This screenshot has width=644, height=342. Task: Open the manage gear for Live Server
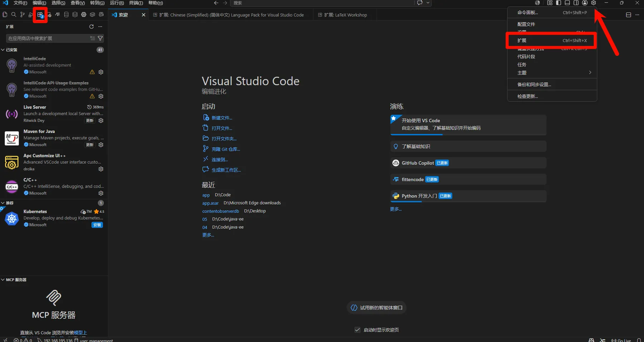click(101, 121)
